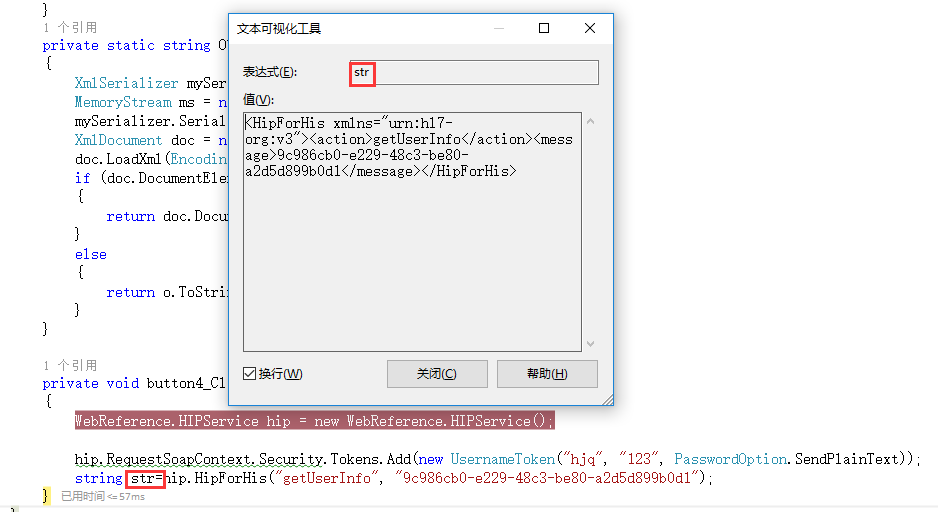Click MemoryStream type name in code

pos(123,102)
